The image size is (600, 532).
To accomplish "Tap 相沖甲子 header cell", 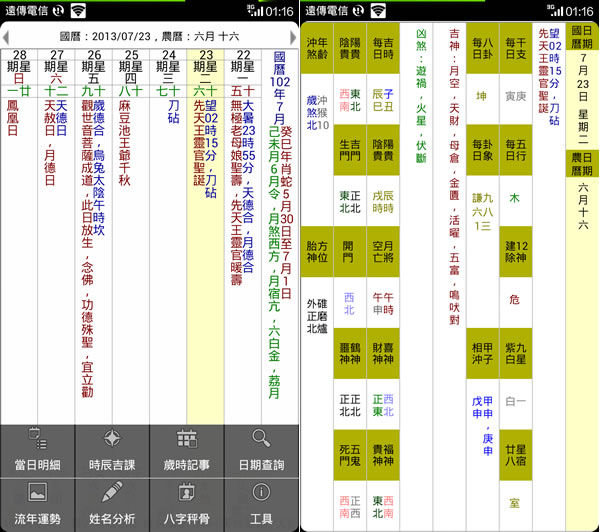I will pos(483,354).
